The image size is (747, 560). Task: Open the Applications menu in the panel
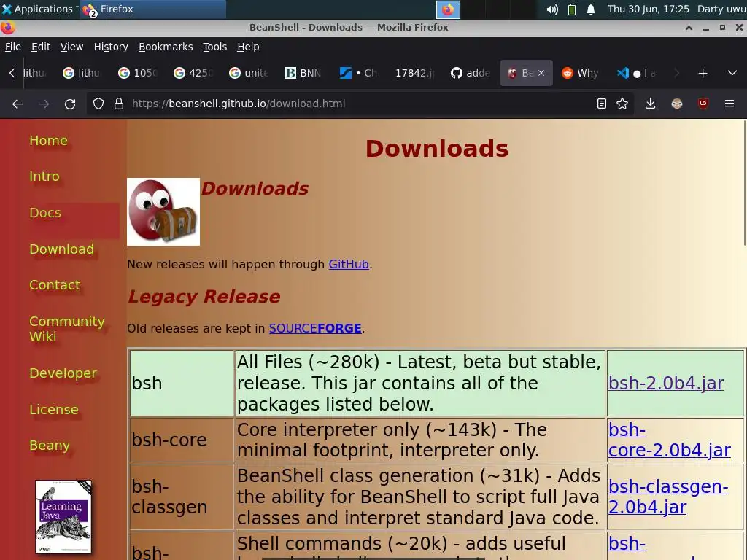tap(38, 9)
